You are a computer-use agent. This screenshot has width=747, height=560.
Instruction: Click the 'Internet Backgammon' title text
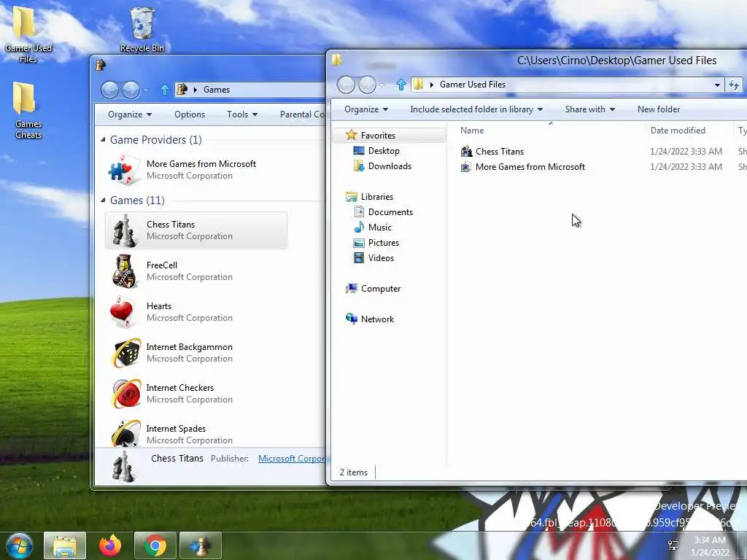(x=189, y=346)
